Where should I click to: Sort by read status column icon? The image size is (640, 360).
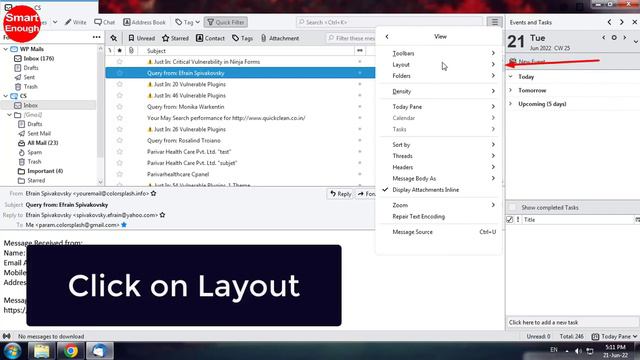click(x=360, y=51)
